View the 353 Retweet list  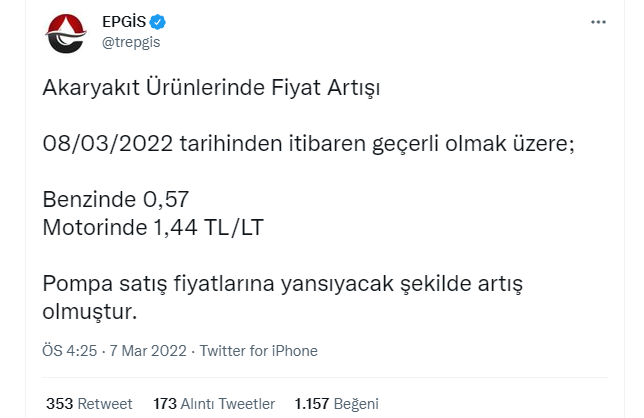(89, 404)
